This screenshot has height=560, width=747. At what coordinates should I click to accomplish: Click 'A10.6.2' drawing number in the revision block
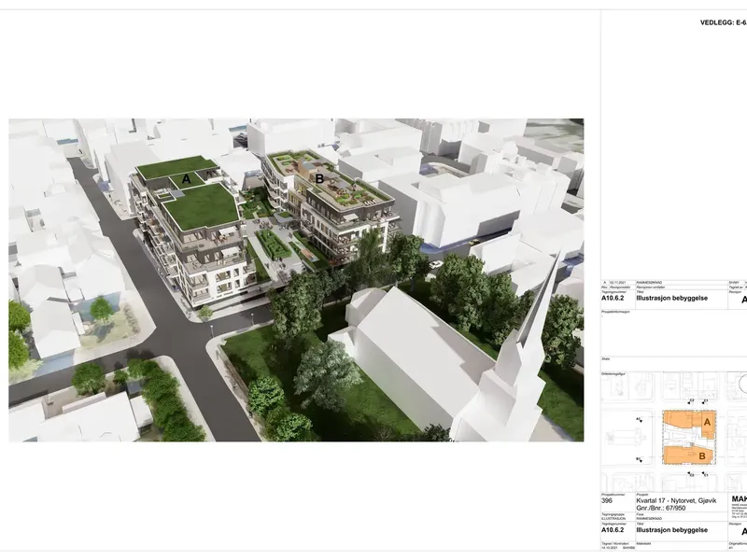click(613, 298)
